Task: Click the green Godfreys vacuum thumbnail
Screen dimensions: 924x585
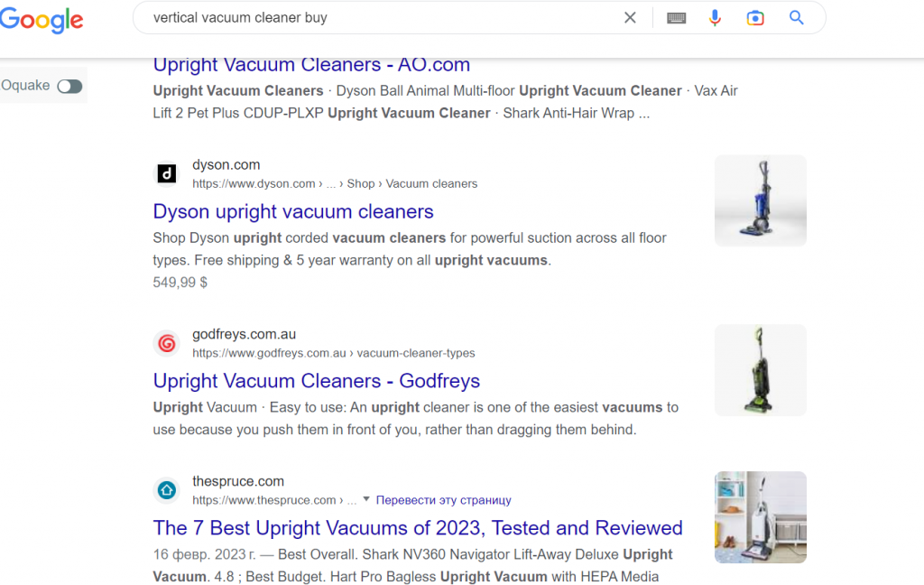Action: click(760, 370)
